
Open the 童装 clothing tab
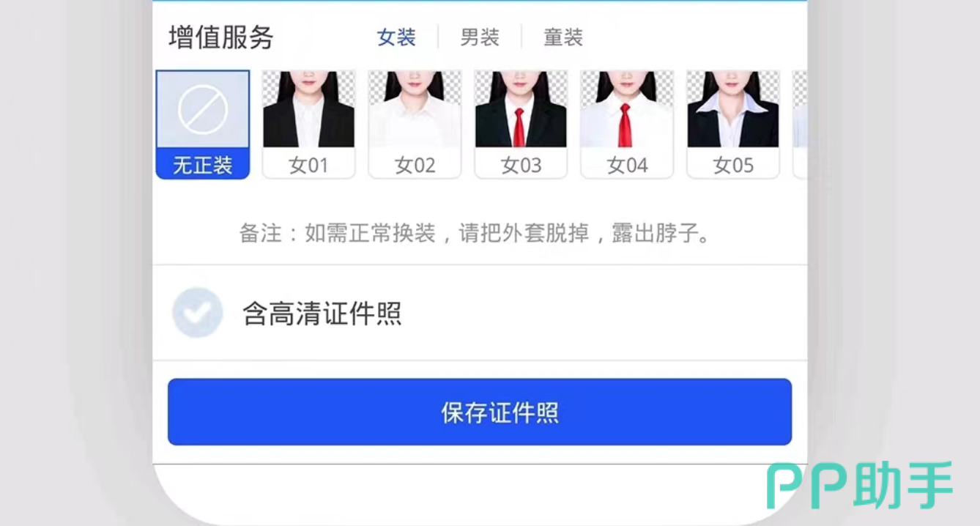[563, 37]
